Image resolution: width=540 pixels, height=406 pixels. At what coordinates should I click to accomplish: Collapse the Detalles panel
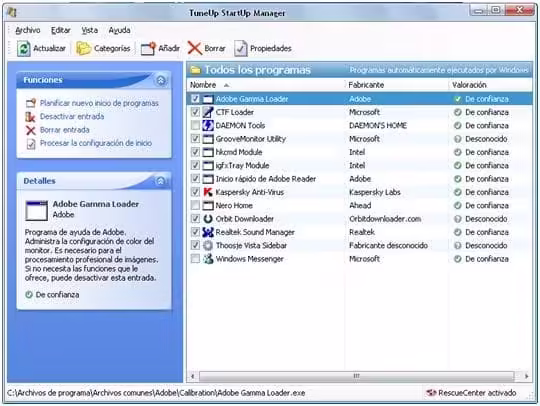161,181
